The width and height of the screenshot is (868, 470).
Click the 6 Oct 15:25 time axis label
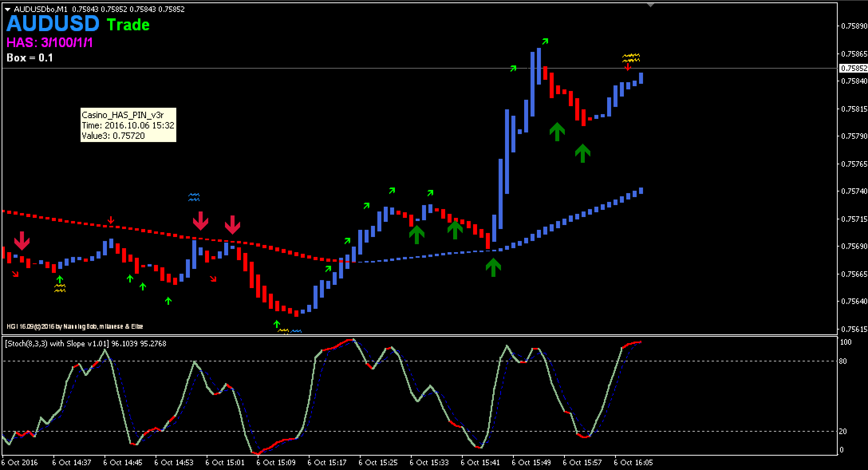[378, 463]
